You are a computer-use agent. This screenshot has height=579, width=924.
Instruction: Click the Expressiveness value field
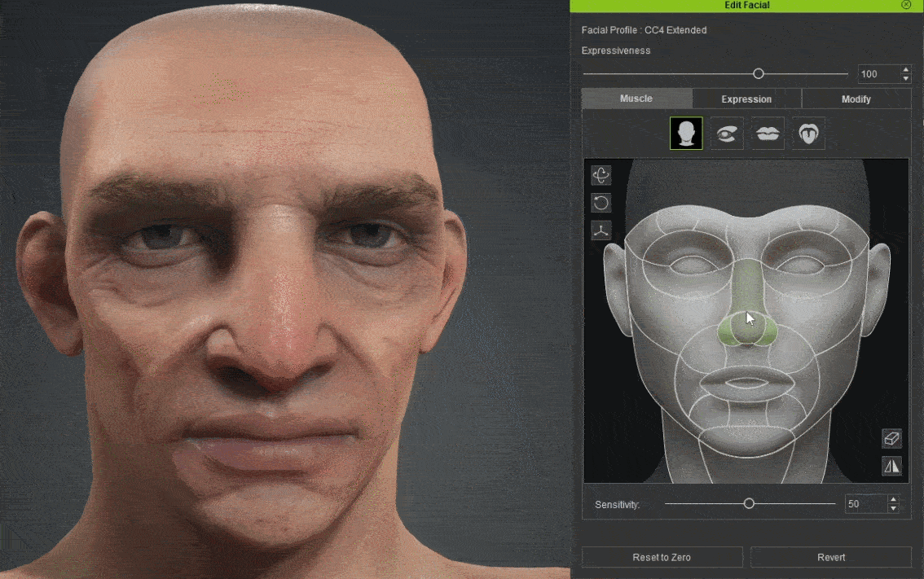[x=878, y=74]
